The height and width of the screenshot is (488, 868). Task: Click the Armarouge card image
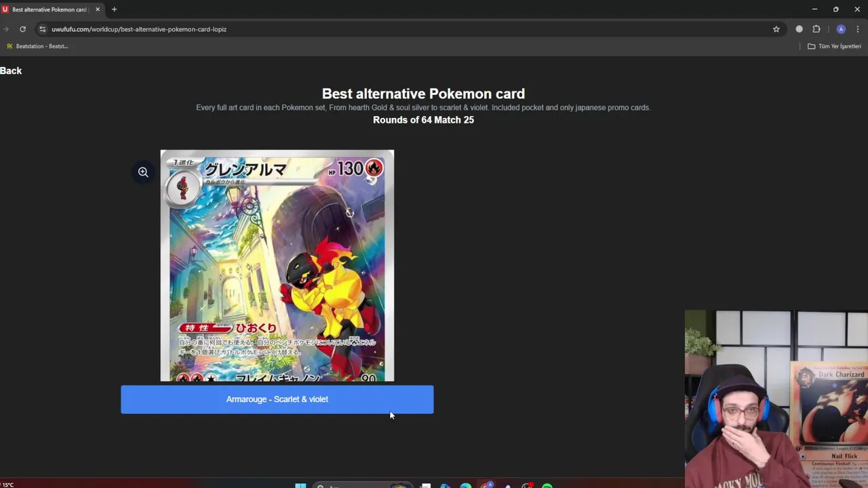tap(277, 266)
